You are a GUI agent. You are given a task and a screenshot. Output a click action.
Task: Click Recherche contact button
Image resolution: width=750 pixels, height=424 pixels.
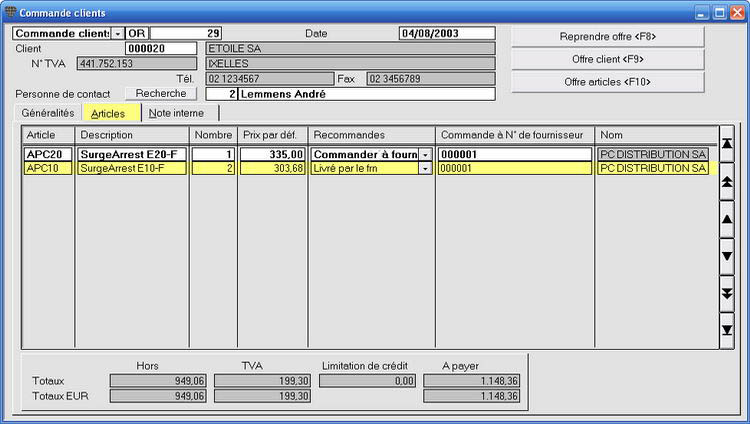pos(161,93)
